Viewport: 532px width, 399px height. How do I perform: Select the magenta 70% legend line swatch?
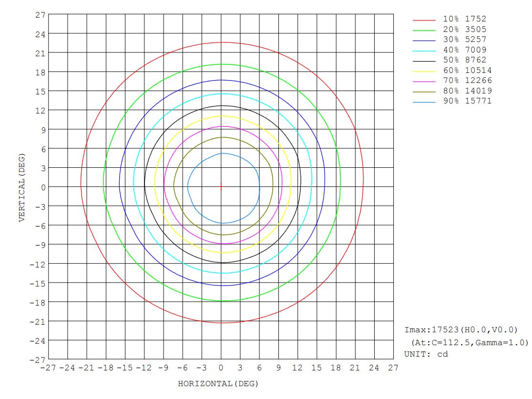(424, 82)
